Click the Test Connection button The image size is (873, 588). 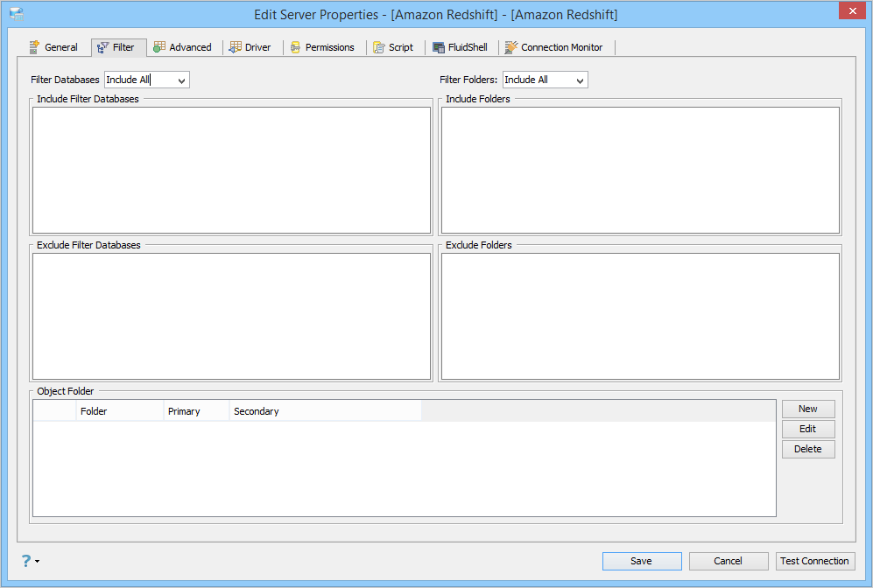(x=815, y=561)
